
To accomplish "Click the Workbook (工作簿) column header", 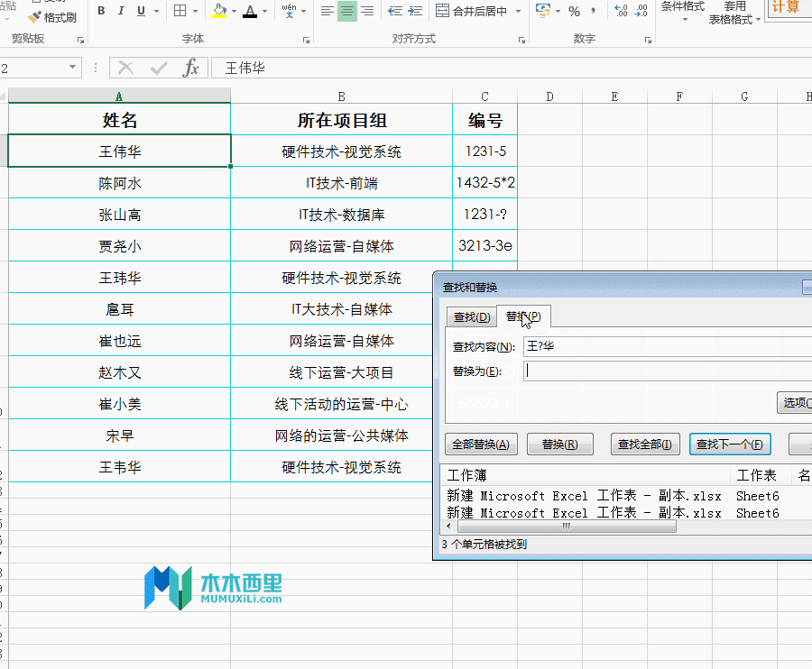I will click(x=586, y=475).
